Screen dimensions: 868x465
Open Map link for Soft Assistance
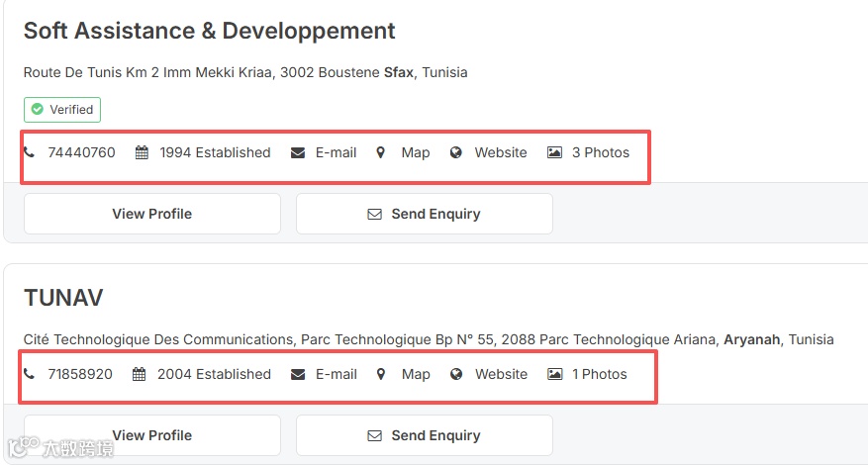[x=416, y=152]
